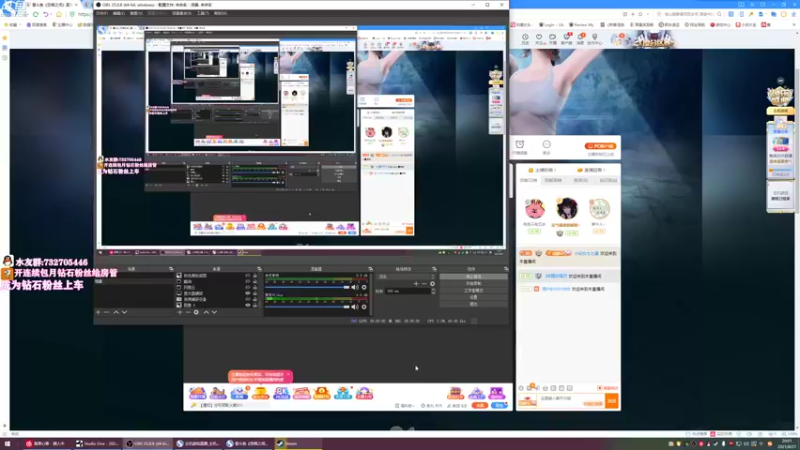Move scene down with the Scenes panel down arrow
800x450 pixels.
point(124,312)
